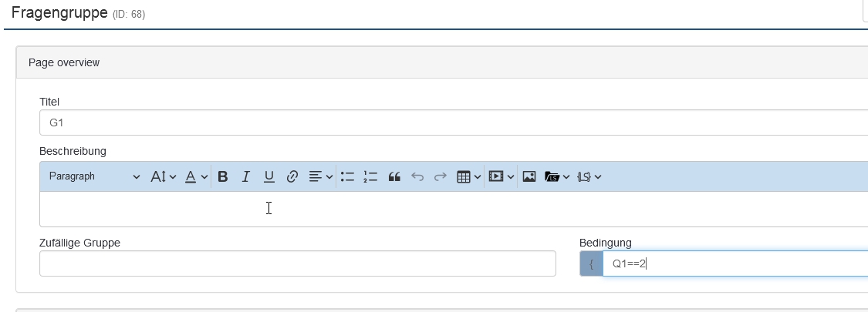
Task: Click the undo arrow
Action: [417, 176]
